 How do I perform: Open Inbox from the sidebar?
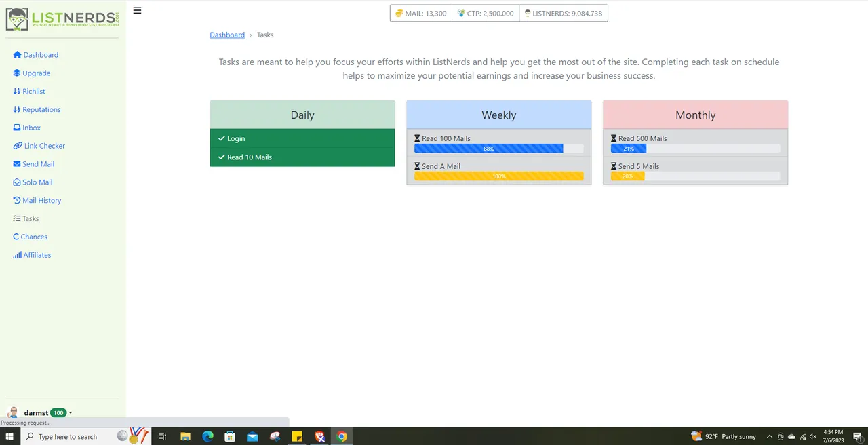(31, 128)
